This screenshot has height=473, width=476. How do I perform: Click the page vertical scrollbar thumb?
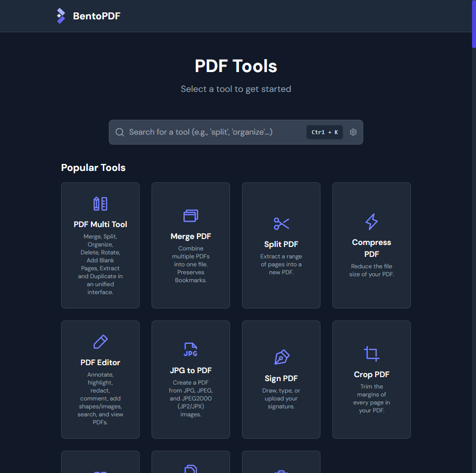pyautogui.click(x=474, y=24)
